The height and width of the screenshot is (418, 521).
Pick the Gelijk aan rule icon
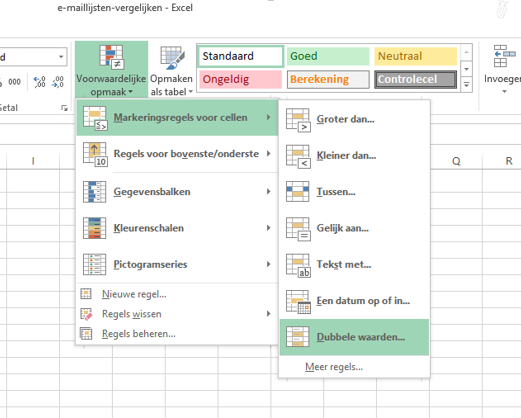tap(298, 229)
